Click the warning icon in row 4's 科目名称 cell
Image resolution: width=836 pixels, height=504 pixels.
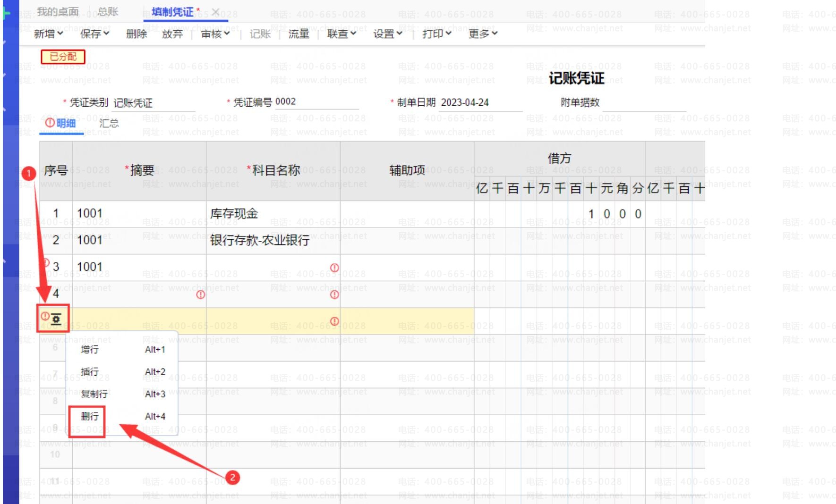coord(334,294)
